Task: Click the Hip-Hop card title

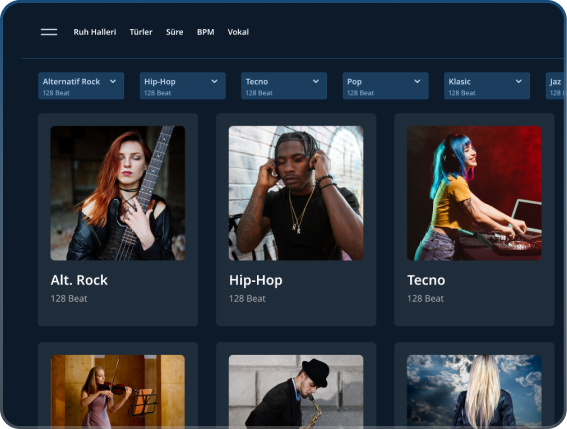Action: pyautogui.click(x=256, y=280)
